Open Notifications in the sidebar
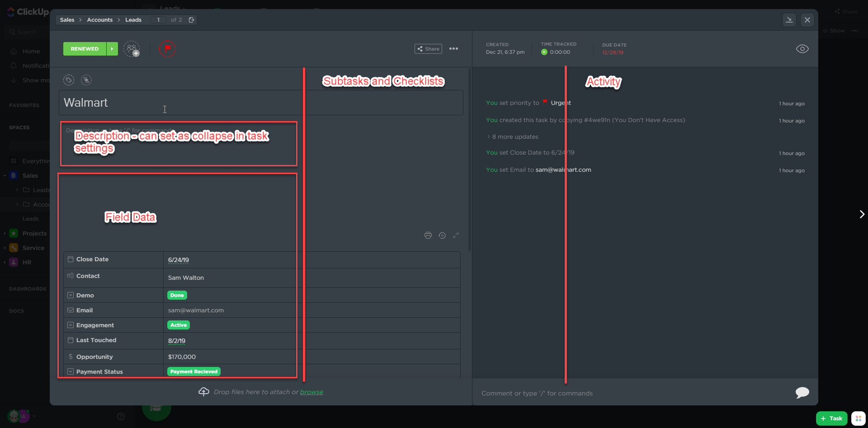This screenshot has height=428, width=868. tap(36, 66)
